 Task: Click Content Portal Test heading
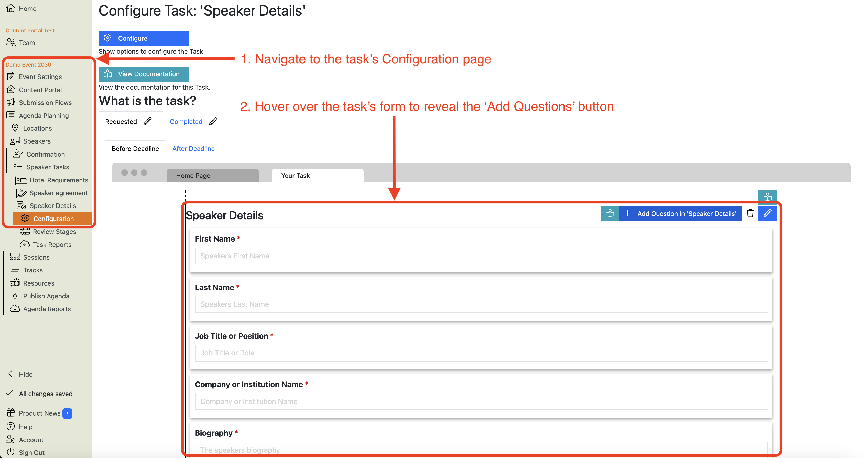pos(30,30)
